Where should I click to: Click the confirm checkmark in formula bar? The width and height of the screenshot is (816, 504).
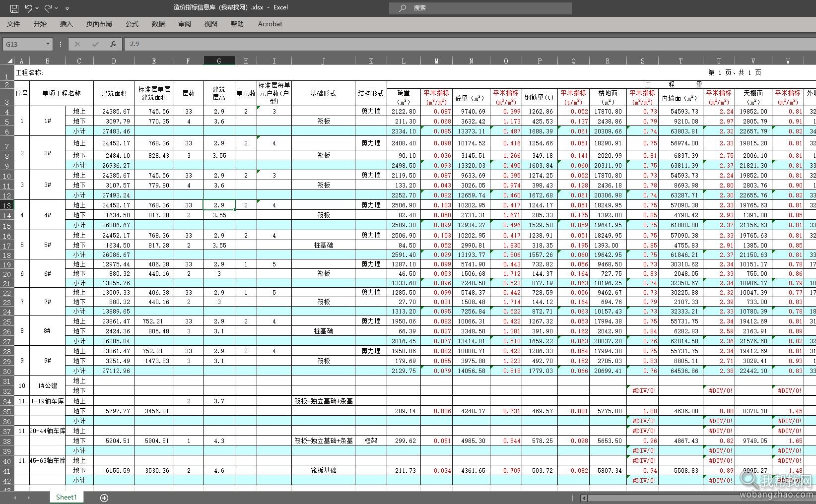(x=95, y=44)
